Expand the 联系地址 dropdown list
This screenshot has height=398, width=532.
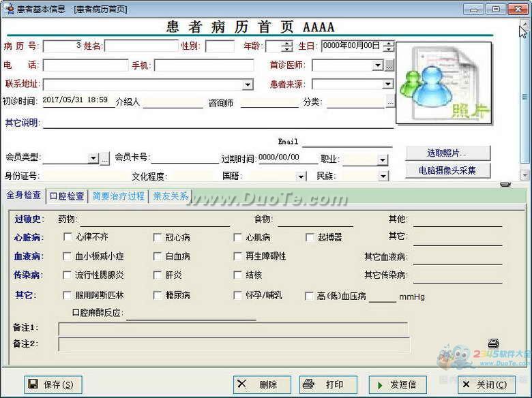[248, 85]
